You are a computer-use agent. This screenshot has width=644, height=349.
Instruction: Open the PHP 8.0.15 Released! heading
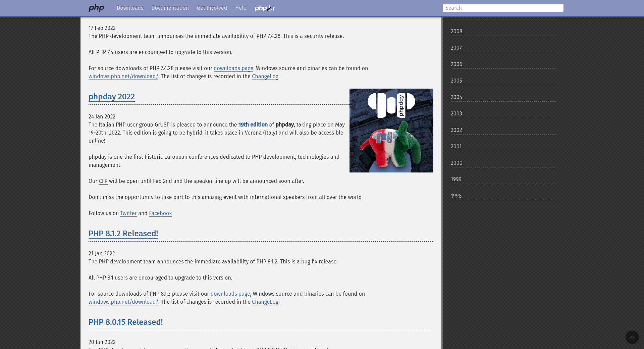tap(125, 322)
